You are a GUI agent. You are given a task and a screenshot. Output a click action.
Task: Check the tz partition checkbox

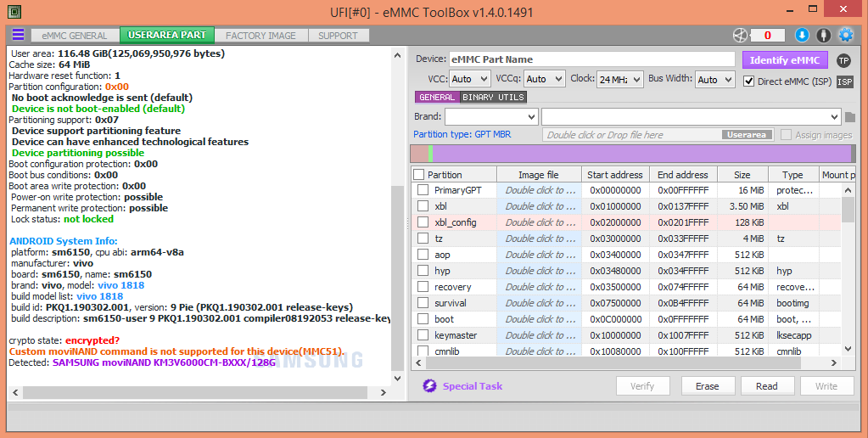click(423, 239)
